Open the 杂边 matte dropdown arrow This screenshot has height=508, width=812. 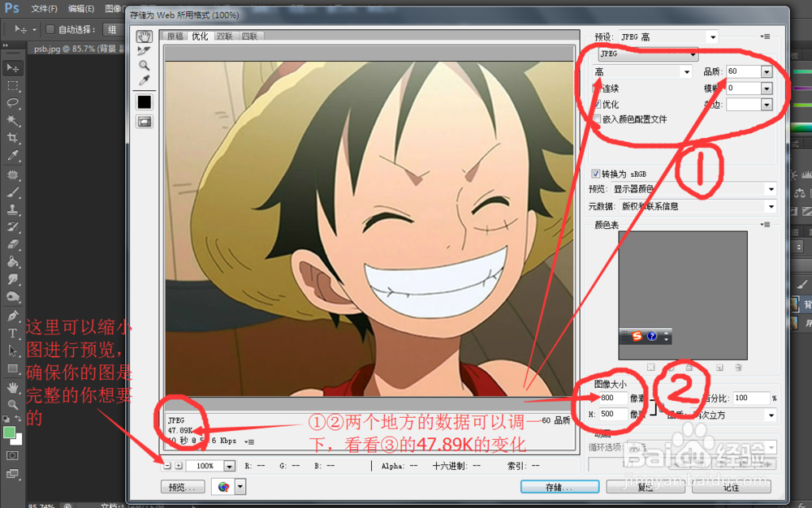click(767, 105)
